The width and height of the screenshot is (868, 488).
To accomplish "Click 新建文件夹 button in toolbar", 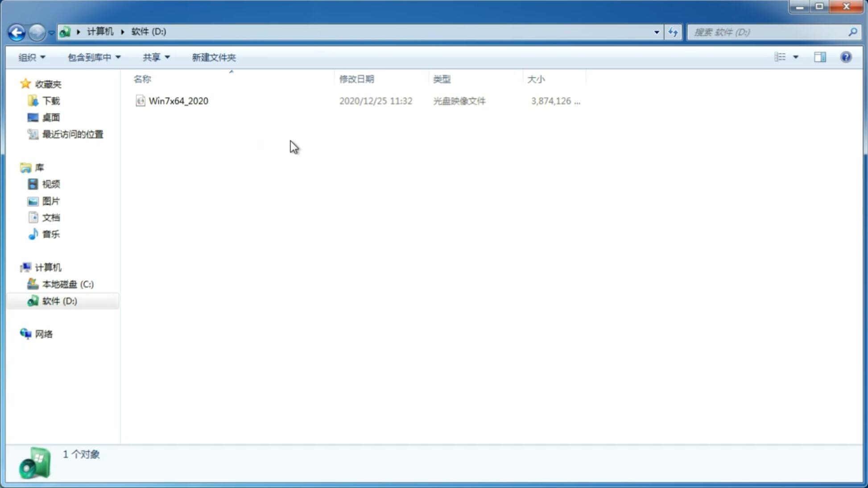I will coord(213,57).
